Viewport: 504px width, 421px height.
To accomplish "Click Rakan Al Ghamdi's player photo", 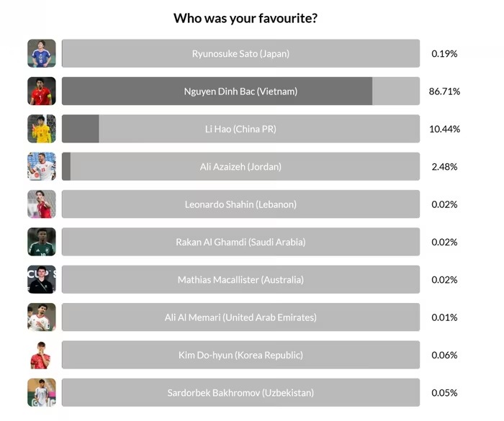I will click(x=41, y=242).
